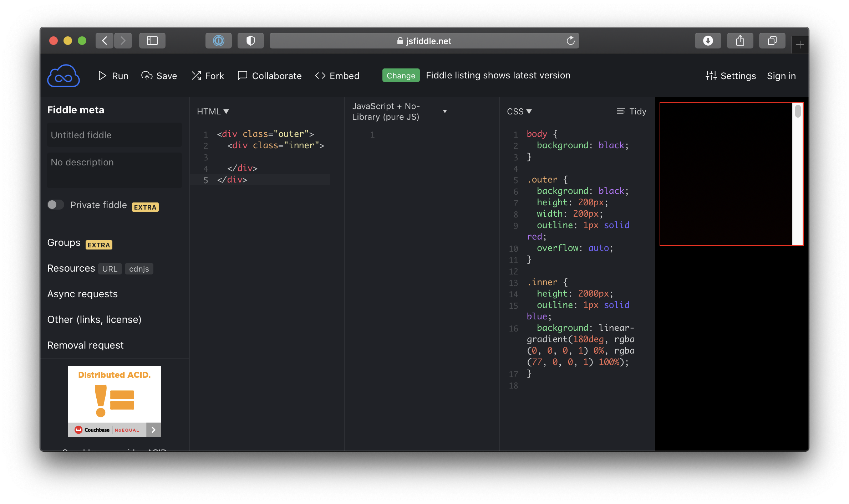849x504 pixels.
Task: Click the result pane scrollbar thumb
Action: pos(798,111)
